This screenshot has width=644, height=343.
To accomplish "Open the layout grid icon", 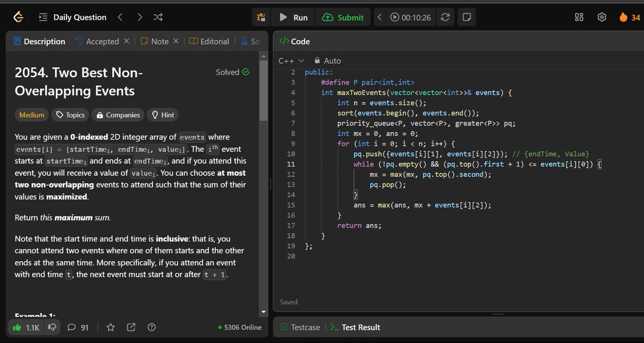I will pos(579,17).
